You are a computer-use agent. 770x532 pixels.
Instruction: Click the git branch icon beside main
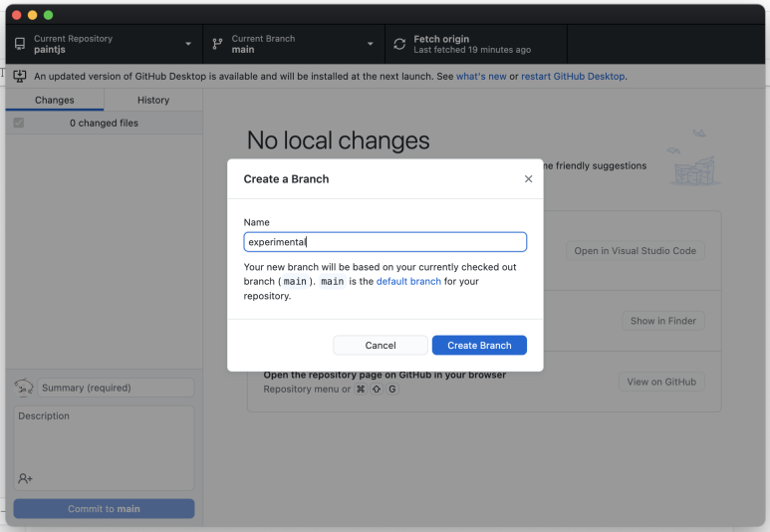click(x=217, y=44)
